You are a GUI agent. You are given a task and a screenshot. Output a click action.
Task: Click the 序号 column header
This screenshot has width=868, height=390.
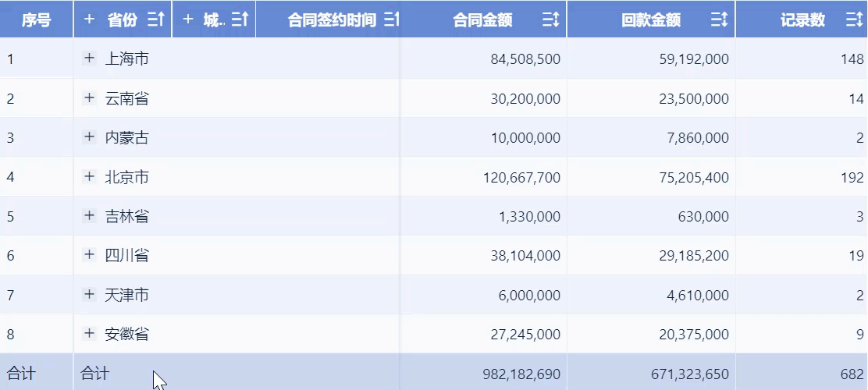pyautogui.click(x=36, y=20)
